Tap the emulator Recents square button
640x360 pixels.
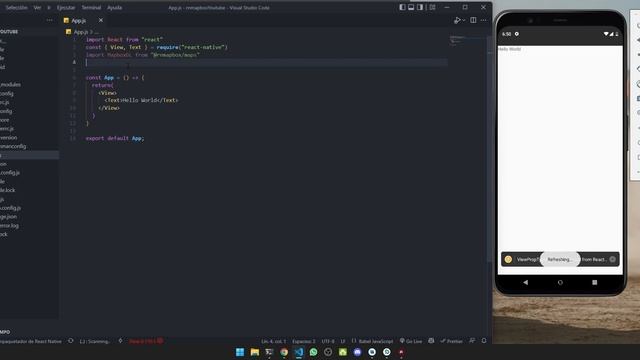[595, 282]
